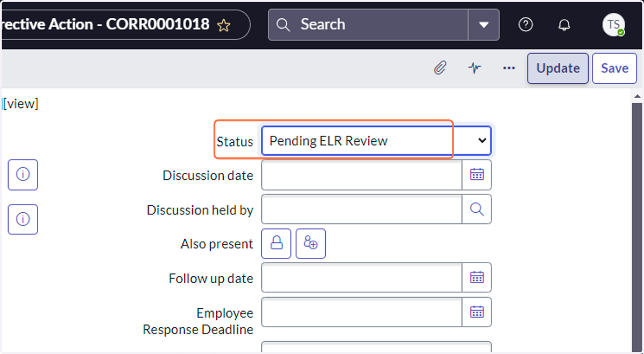Screen dimensions: 644x354
Task: Open Employee Response Deadline calendar picker
Action: click(x=477, y=312)
